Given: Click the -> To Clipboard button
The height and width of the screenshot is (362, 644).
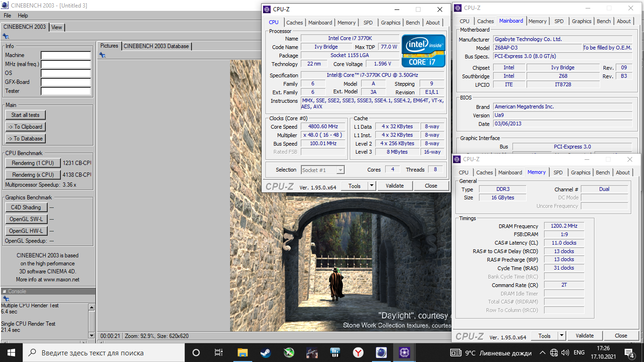Looking at the screenshot, I should (x=25, y=127).
